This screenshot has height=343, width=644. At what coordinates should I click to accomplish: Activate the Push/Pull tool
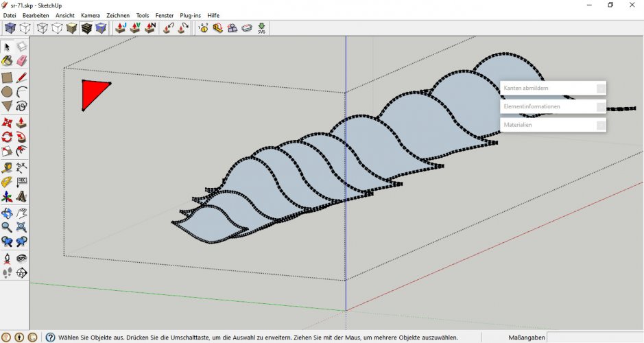tap(21, 122)
